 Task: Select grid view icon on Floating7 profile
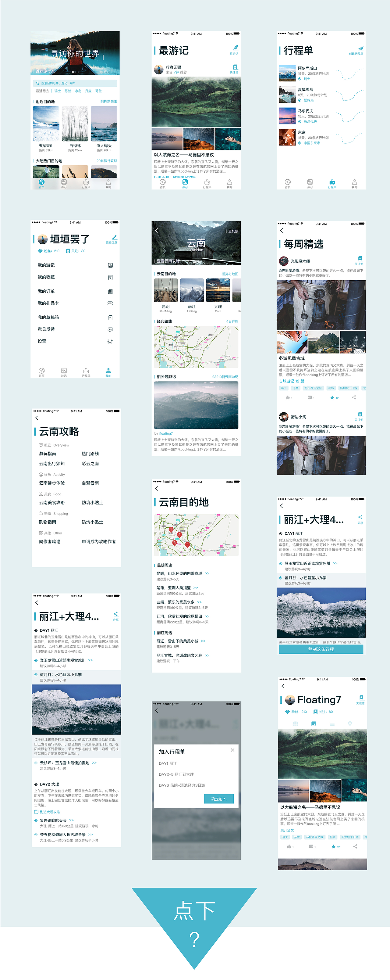click(x=295, y=723)
